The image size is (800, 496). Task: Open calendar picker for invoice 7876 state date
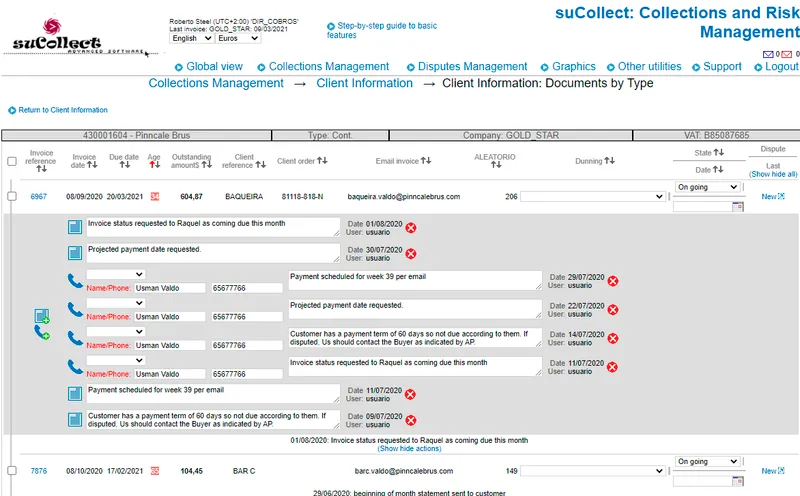pyautogui.click(x=738, y=481)
